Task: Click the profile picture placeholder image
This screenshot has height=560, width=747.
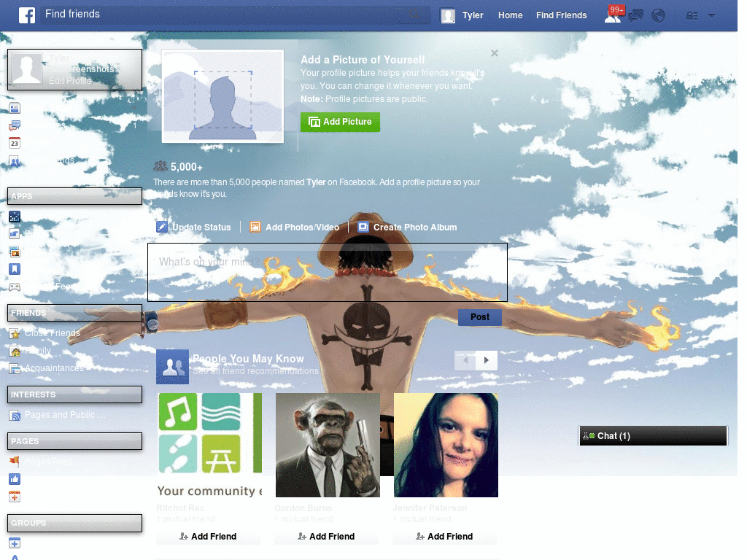Action: tap(222, 96)
